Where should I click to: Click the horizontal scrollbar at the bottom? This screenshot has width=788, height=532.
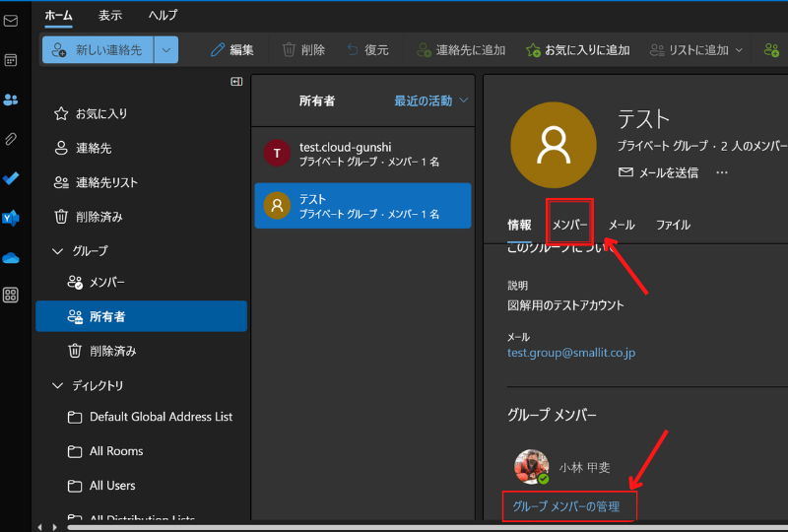click(x=427, y=527)
